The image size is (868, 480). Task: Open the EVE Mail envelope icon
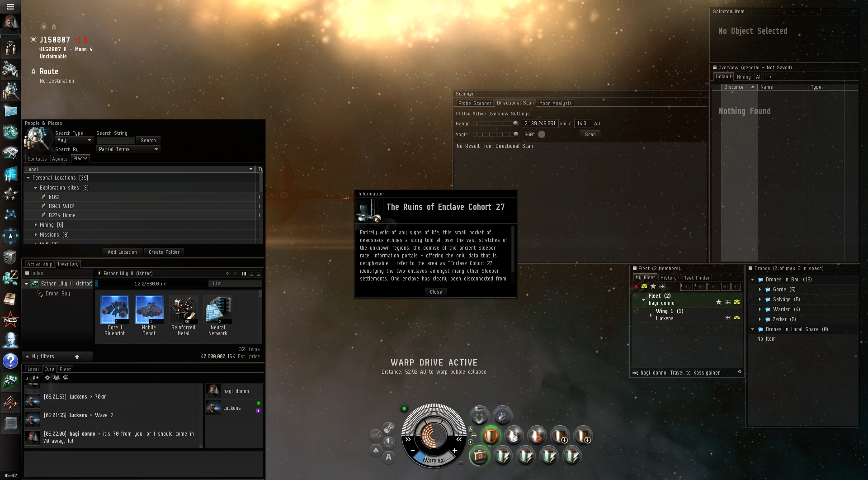[x=10, y=111]
